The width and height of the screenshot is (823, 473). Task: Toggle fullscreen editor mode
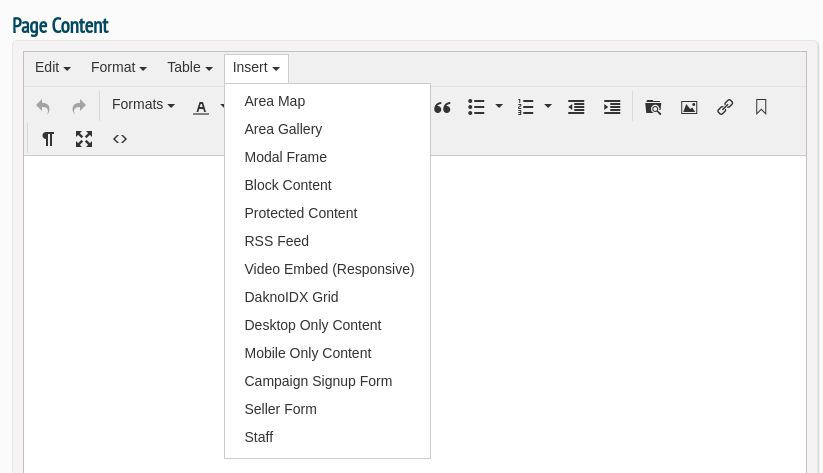(84, 139)
